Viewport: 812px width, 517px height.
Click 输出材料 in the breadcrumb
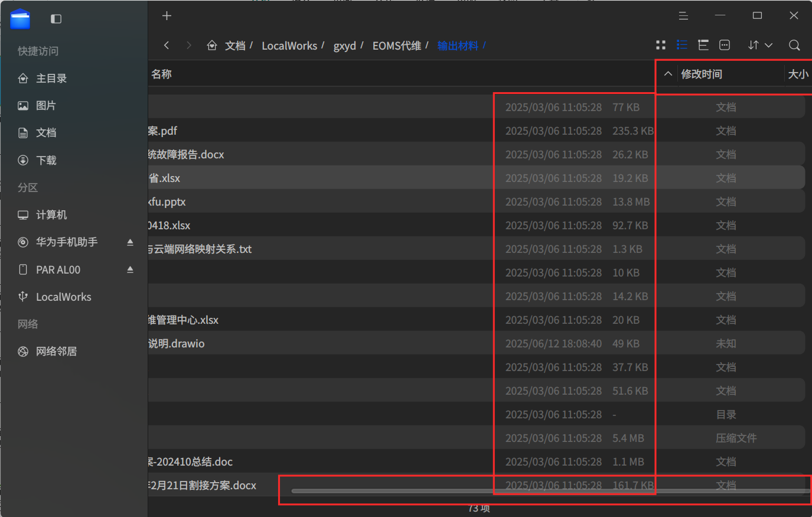pyautogui.click(x=458, y=45)
